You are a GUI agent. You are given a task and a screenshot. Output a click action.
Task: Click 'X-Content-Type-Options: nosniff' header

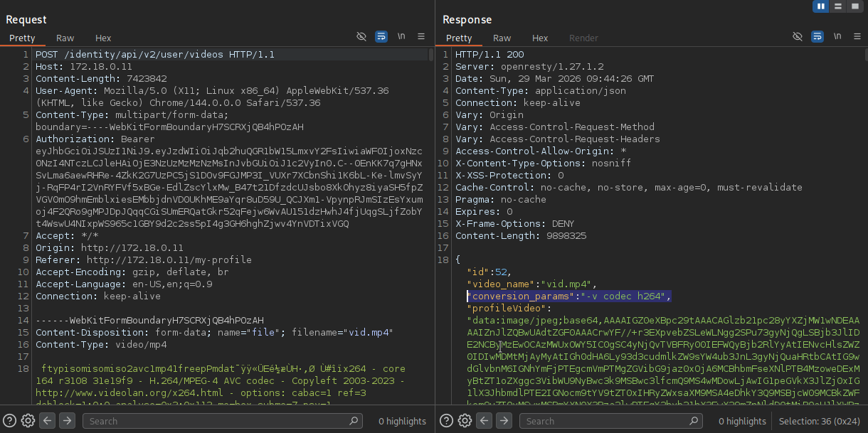(x=544, y=164)
